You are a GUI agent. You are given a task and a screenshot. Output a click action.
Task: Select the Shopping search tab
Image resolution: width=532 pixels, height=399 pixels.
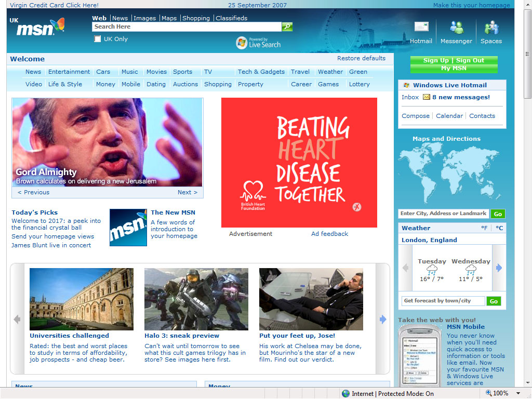point(196,18)
